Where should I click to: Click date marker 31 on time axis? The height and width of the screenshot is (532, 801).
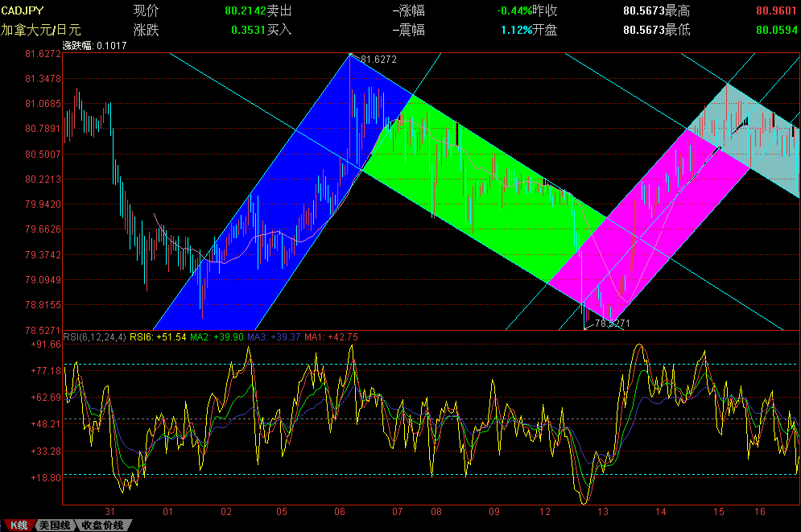[x=109, y=512]
